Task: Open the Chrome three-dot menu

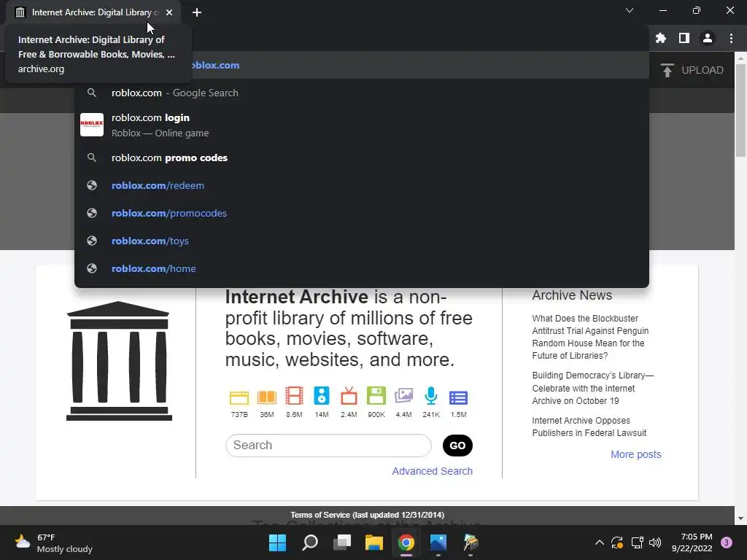Action: click(731, 38)
